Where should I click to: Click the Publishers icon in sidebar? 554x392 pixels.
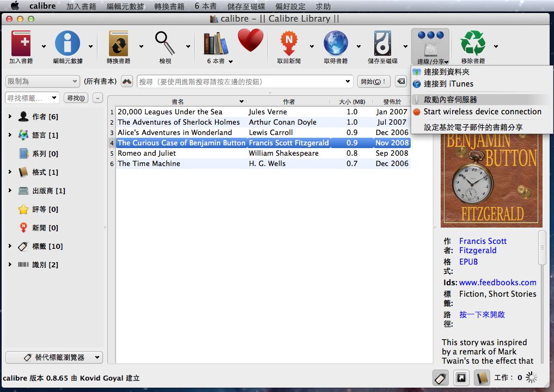(23, 191)
